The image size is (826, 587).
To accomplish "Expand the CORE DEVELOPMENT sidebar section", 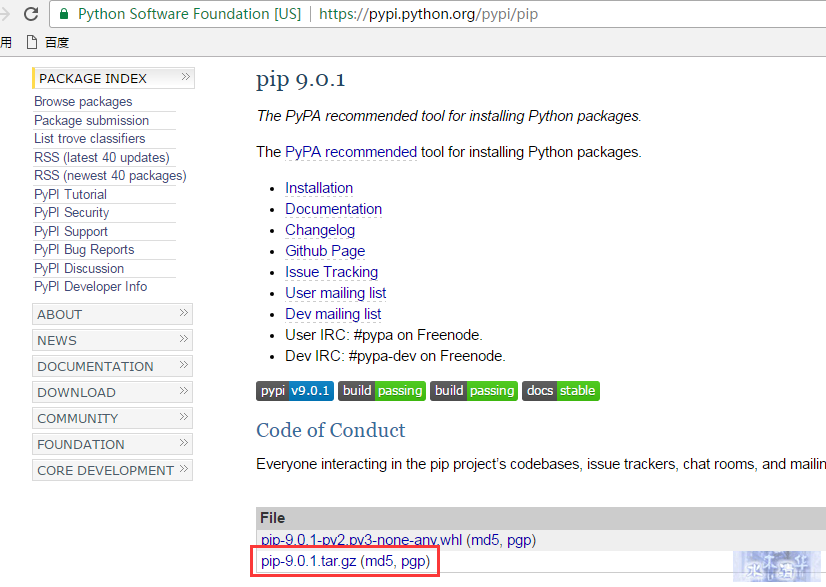I will (x=112, y=470).
